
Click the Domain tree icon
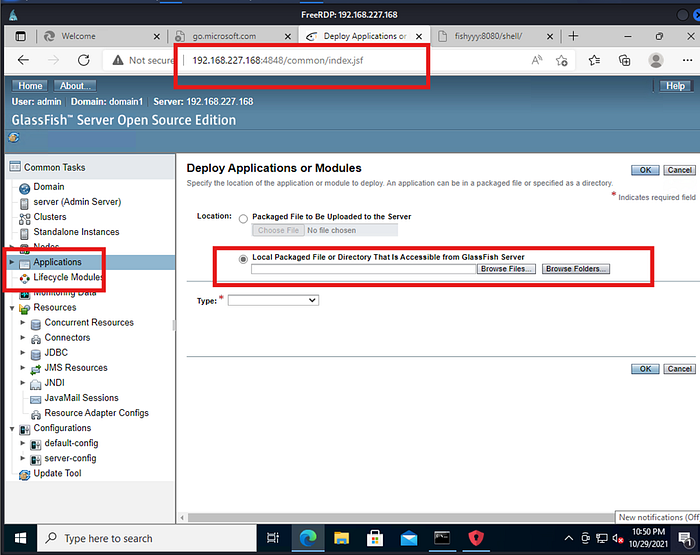click(25, 188)
